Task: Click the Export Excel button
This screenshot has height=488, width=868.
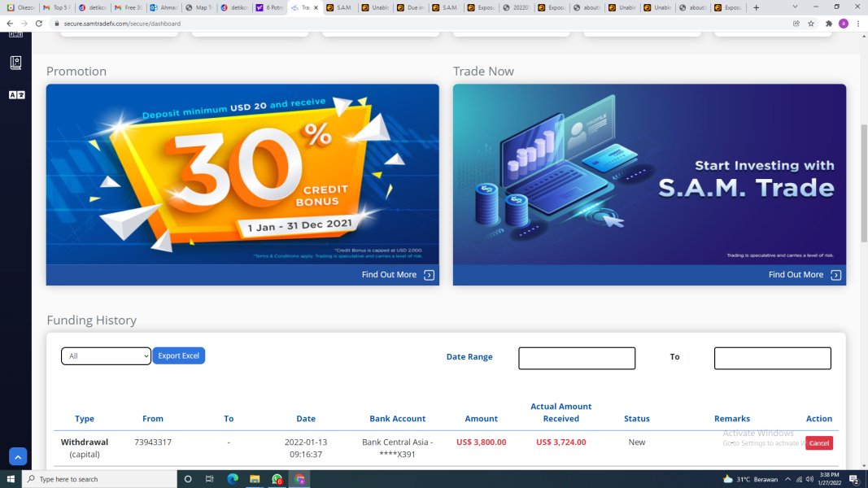Action: click(179, 355)
